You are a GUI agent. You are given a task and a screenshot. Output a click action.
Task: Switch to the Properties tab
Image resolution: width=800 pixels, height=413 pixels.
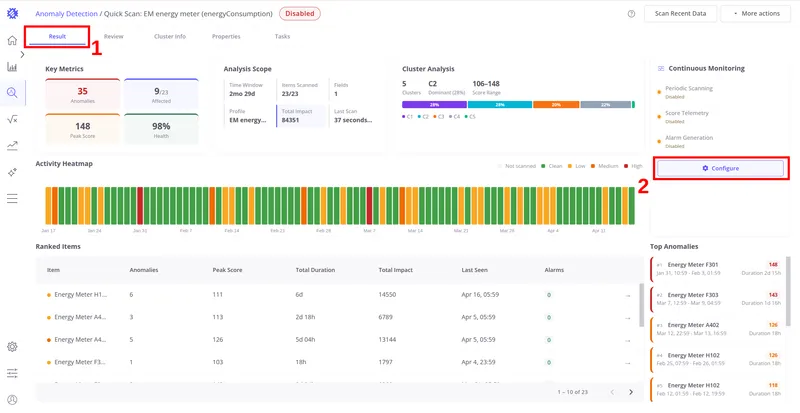(226, 37)
